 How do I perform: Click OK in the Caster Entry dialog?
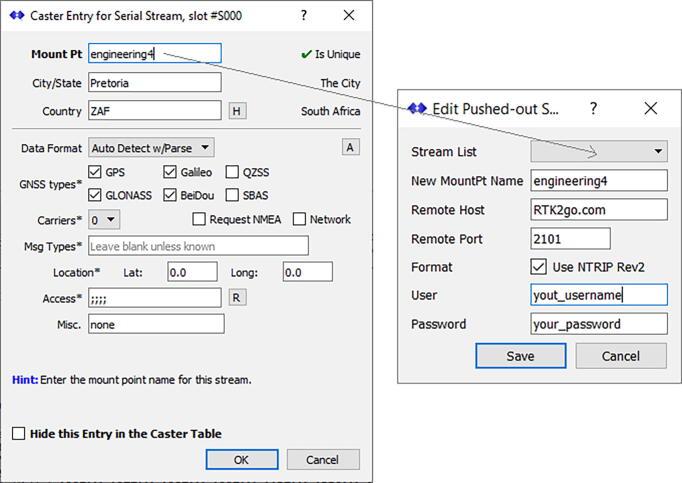point(242,460)
